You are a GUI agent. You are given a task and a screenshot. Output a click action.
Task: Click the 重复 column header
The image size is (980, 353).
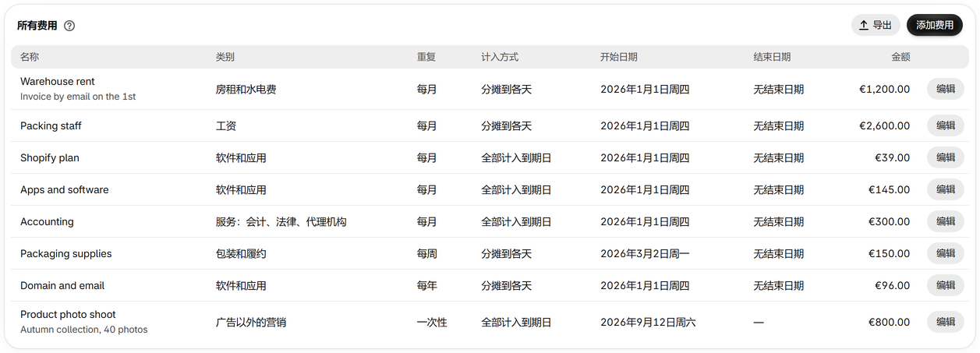426,57
